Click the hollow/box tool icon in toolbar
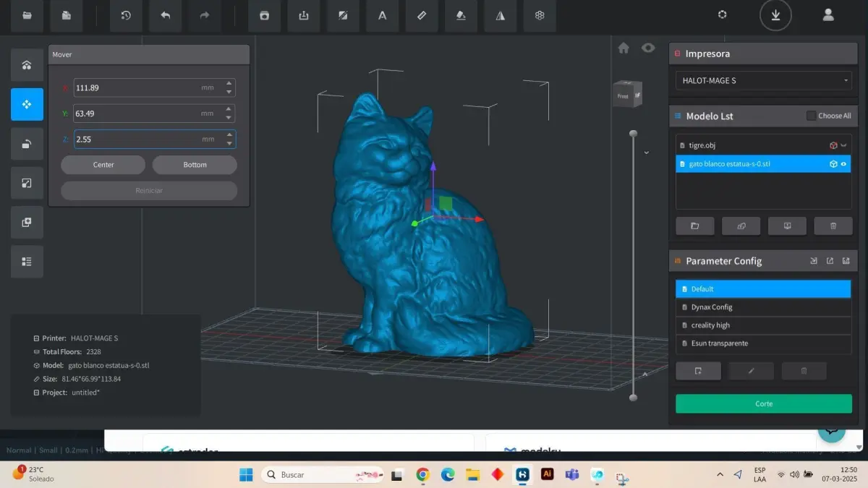This screenshot has height=488, width=868. pos(264,15)
